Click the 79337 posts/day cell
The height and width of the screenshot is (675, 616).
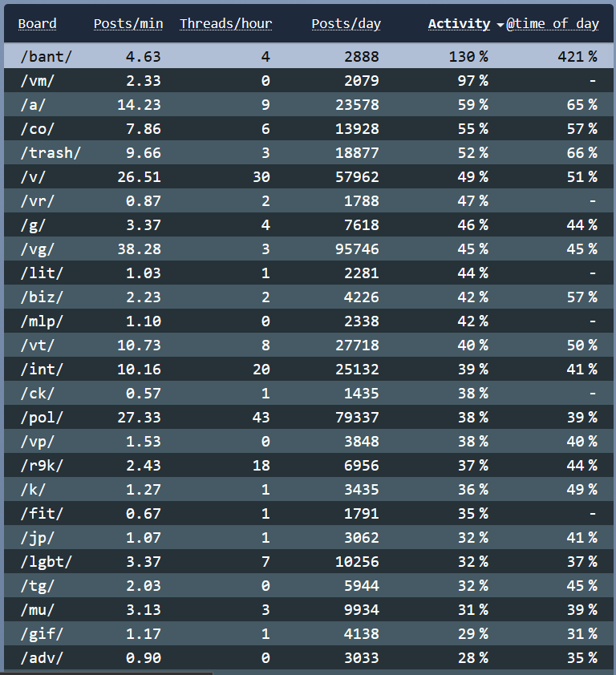point(358,418)
